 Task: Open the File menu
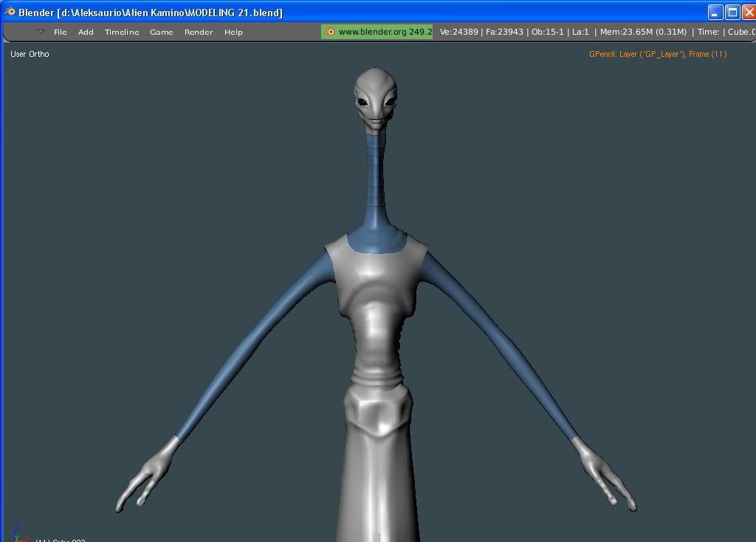tap(61, 32)
